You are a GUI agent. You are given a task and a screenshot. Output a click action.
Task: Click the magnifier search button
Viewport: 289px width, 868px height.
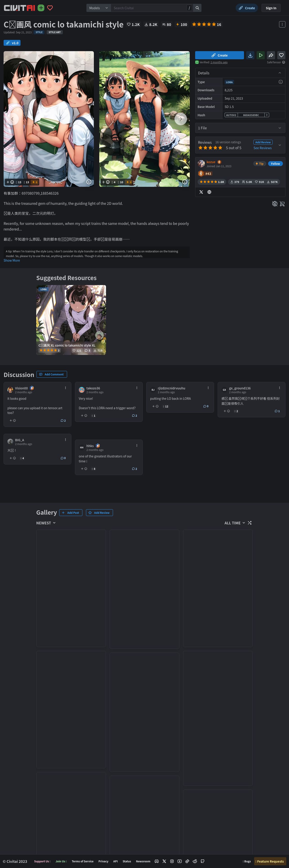click(x=197, y=8)
